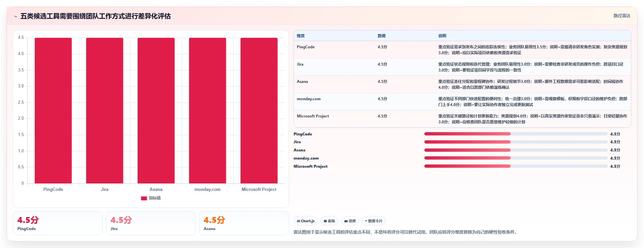Click the 4.5分 value in PingCode table row
644x248 pixels.
382,47
